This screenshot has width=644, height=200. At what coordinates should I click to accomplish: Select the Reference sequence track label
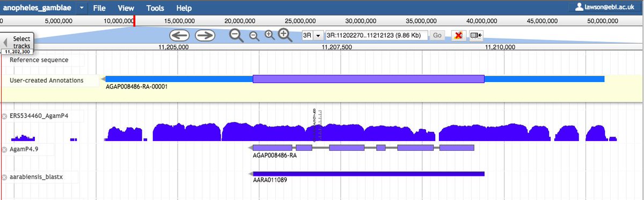pos(39,60)
